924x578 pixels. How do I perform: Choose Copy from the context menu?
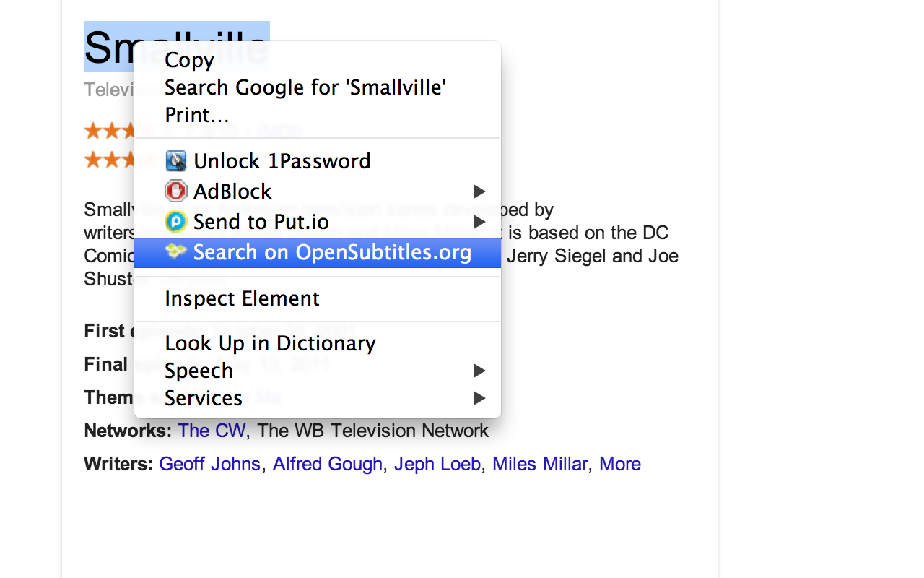click(x=318, y=60)
